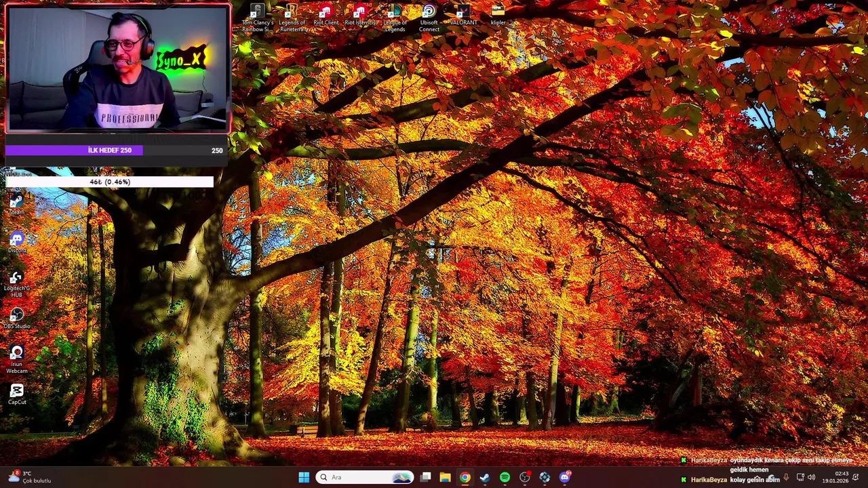Select the Discord desktop shortcut

[17, 243]
